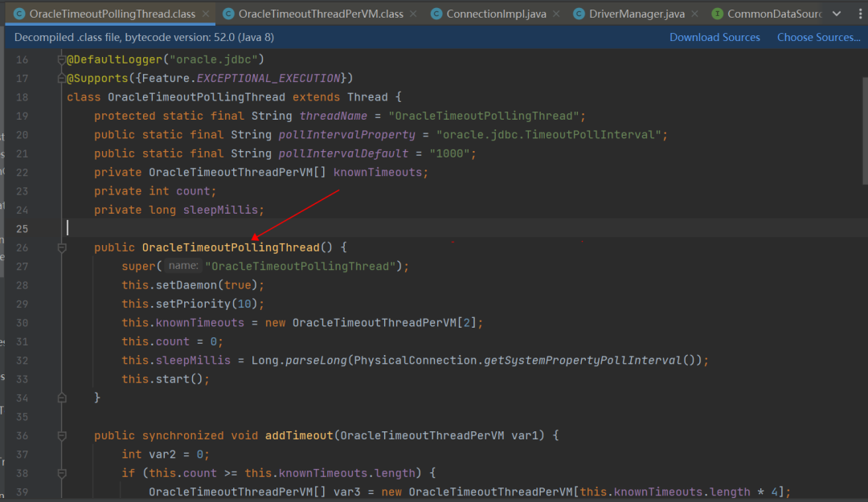Close the OracleTimeoutThreadPerVM.class tab

click(x=413, y=14)
